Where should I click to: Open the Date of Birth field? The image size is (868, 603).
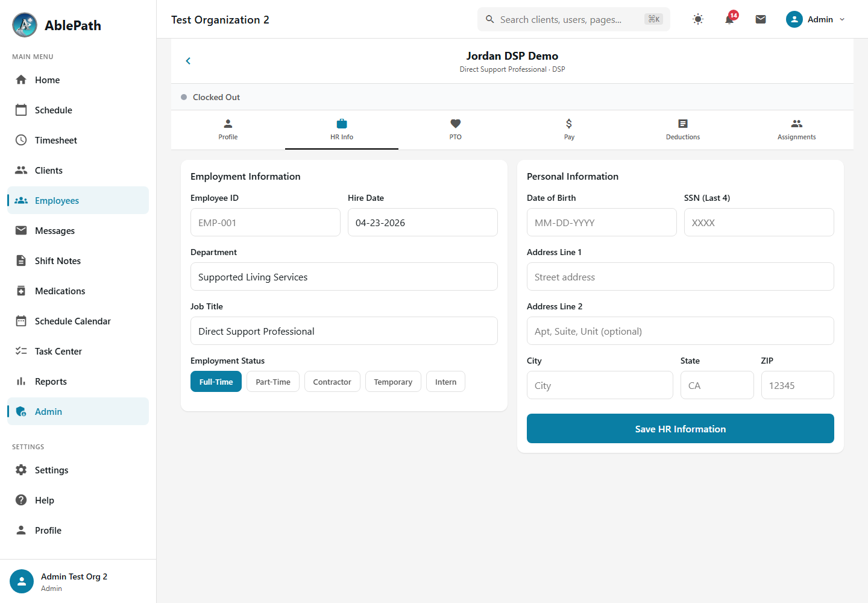click(602, 223)
